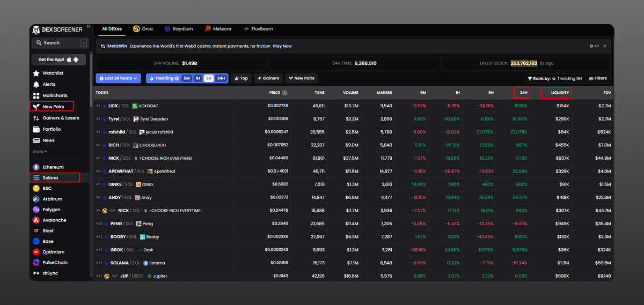Open the Portfolio wallet icon

coord(36,129)
